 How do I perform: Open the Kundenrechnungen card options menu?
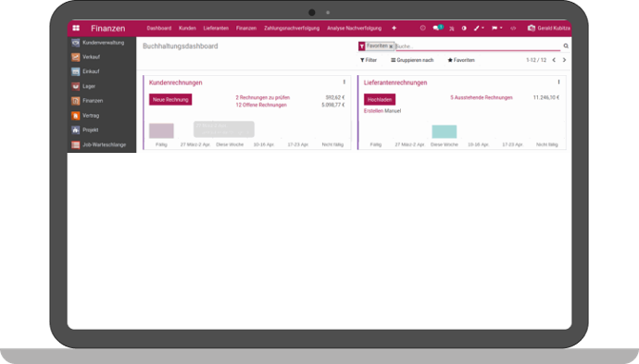click(345, 82)
